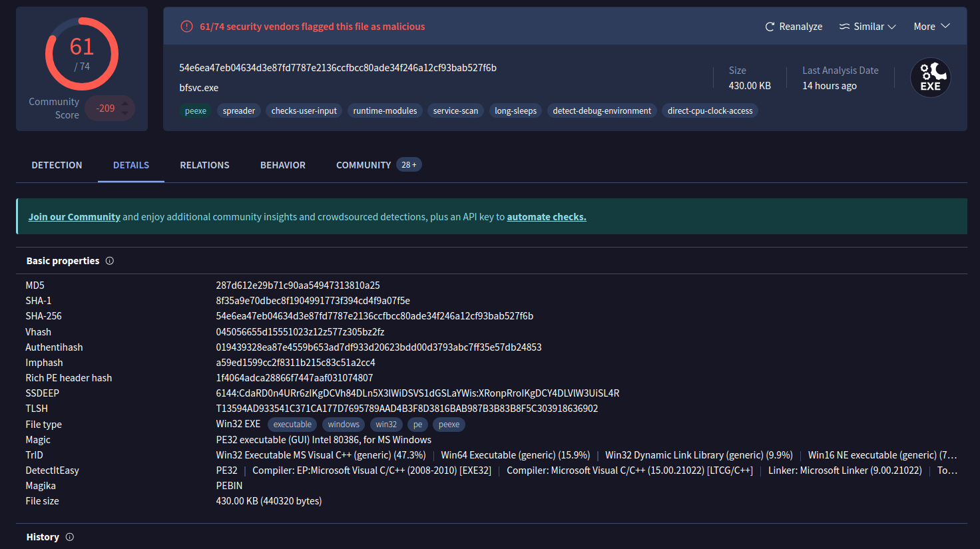Click the Reanalyze button
This screenshot has height=549, width=980.
[x=794, y=27]
